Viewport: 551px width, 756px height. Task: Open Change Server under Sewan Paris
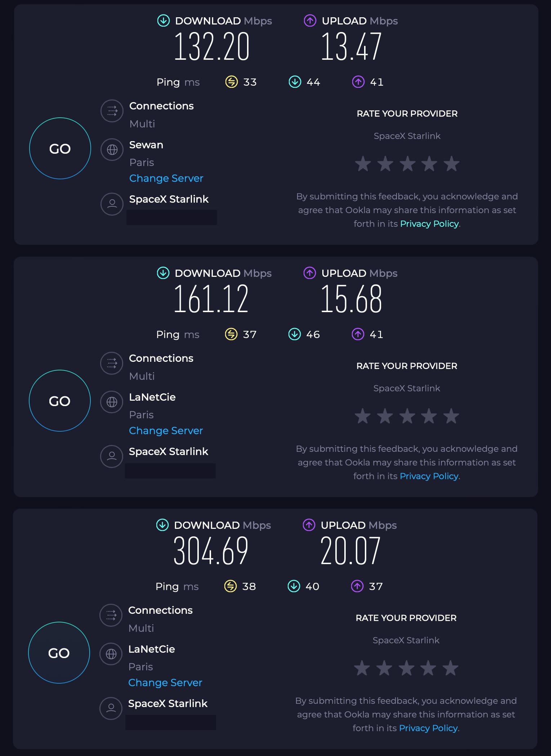166,178
